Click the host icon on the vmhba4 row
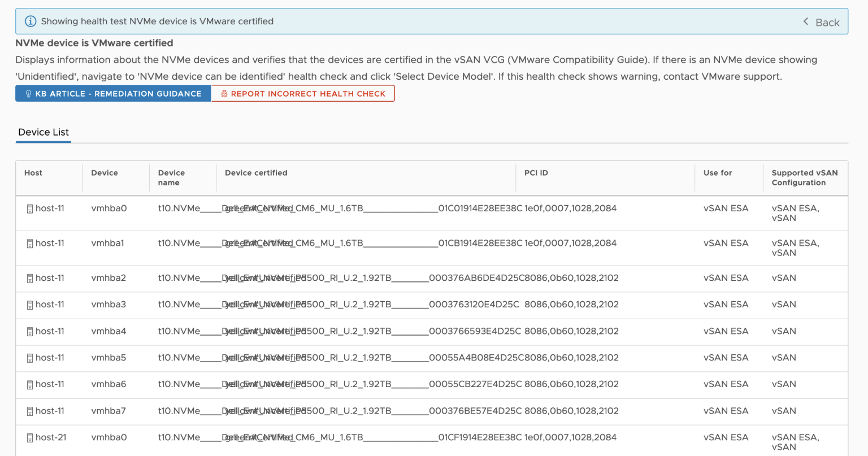The image size is (868, 456). pos(30,331)
